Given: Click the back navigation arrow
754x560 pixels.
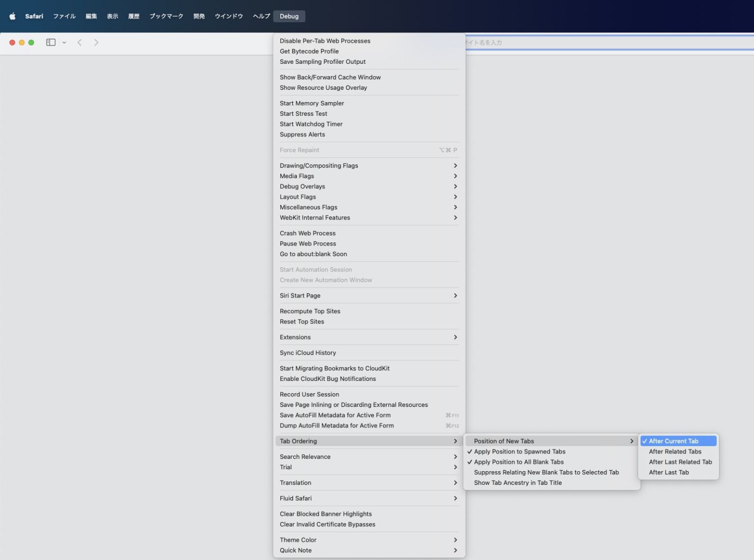Looking at the screenshot, I should [80, 43].
